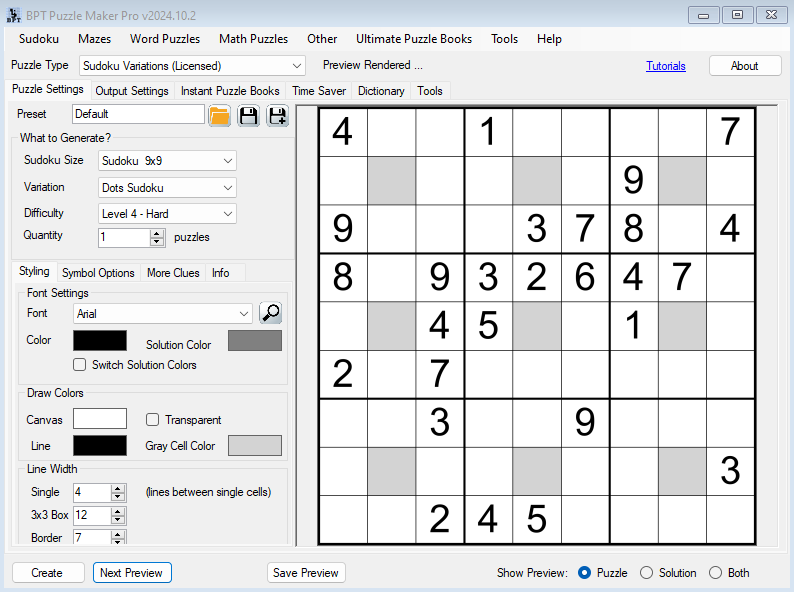Tick the Transparent canvas checkbox
The image size is (794, 592).
(153, 420)
